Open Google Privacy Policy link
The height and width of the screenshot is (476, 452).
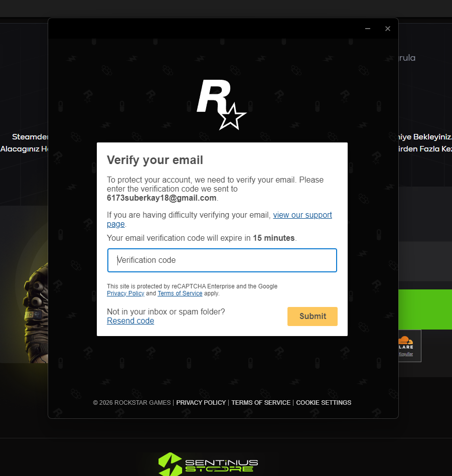click(x=125, y=293)
